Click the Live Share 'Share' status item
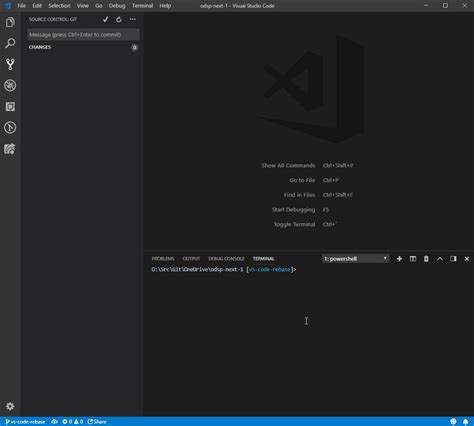 (x=97, y=422)
